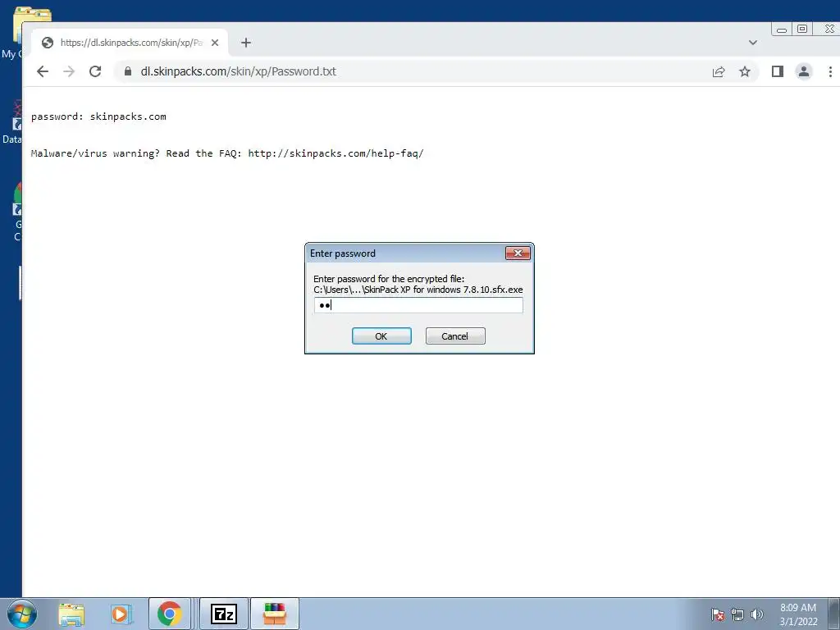Reload the Password.txt page
The height and width of the screenshot is (630, 840).
click(x=95, y=71)
